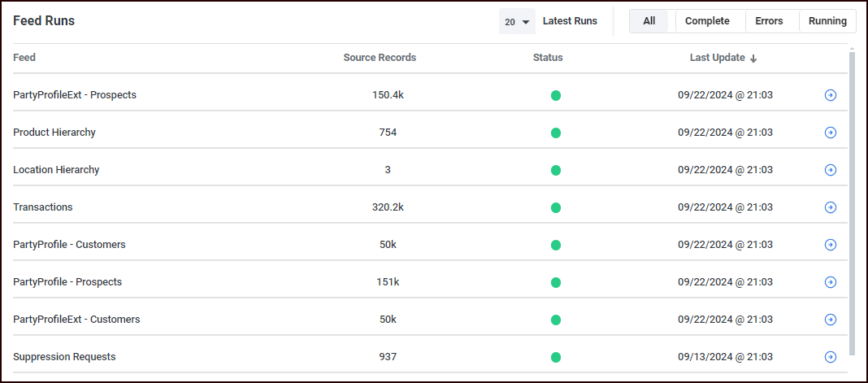This screenshot has width=868, height=383.
Task: Show only Errors feed runs
Action: (769, 21)
